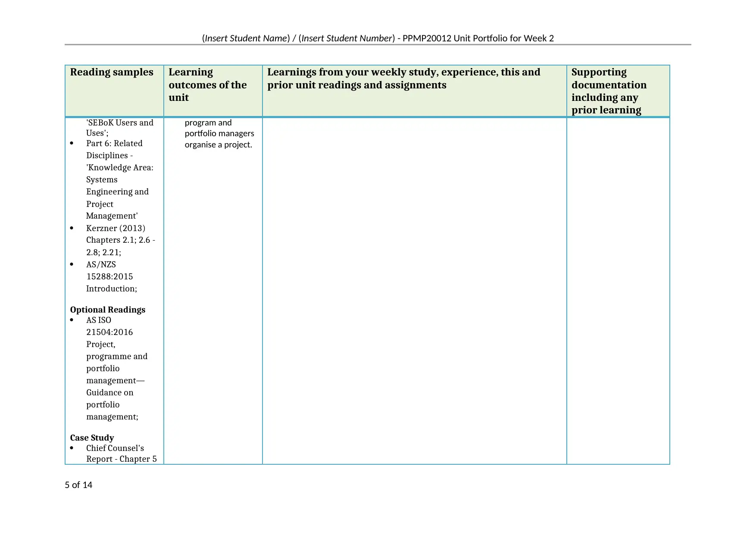
Task: Click the 'AS/NZS' bullet item
Action: click(101, 264)
